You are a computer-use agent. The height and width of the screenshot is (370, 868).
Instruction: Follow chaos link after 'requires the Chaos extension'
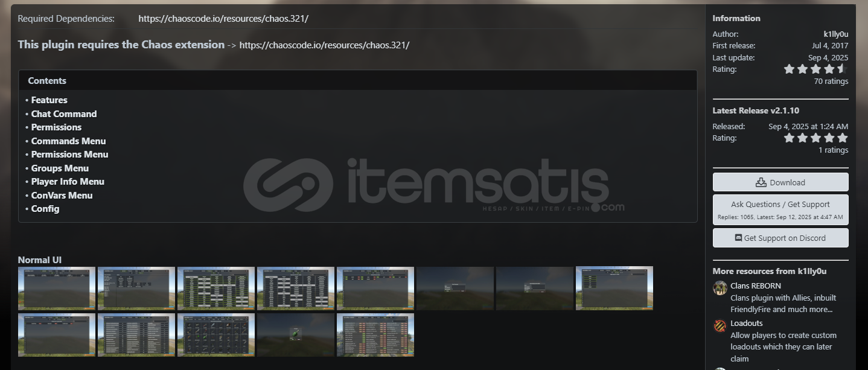click(324, 45)
